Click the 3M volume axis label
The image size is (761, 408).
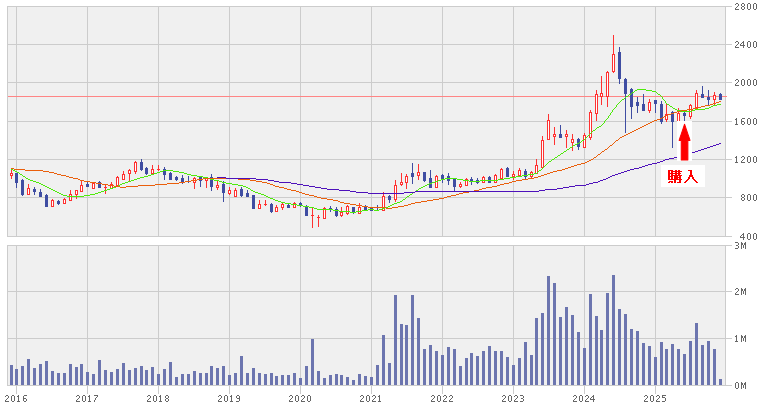739,245
